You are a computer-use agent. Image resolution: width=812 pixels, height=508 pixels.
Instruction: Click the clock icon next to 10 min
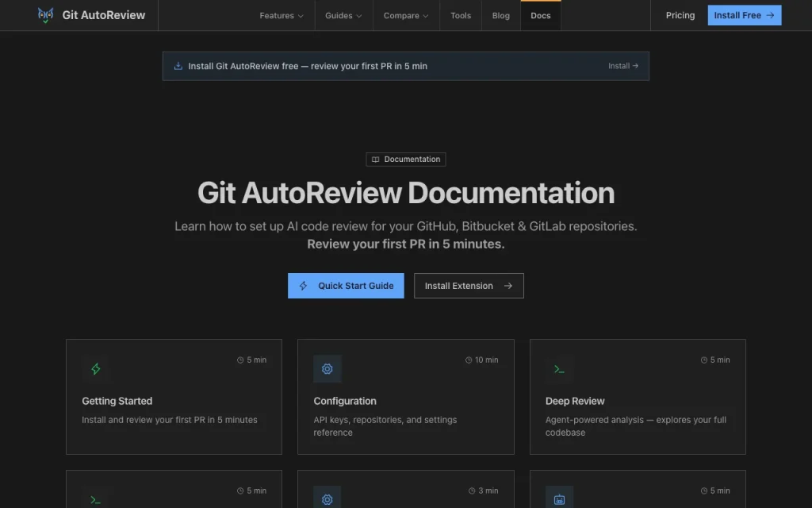point(469,360)
